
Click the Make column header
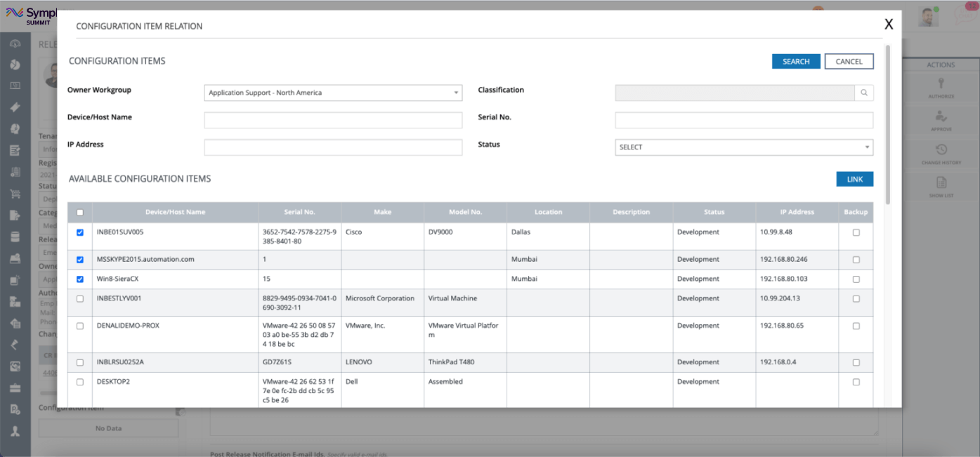tap(382, 212)
